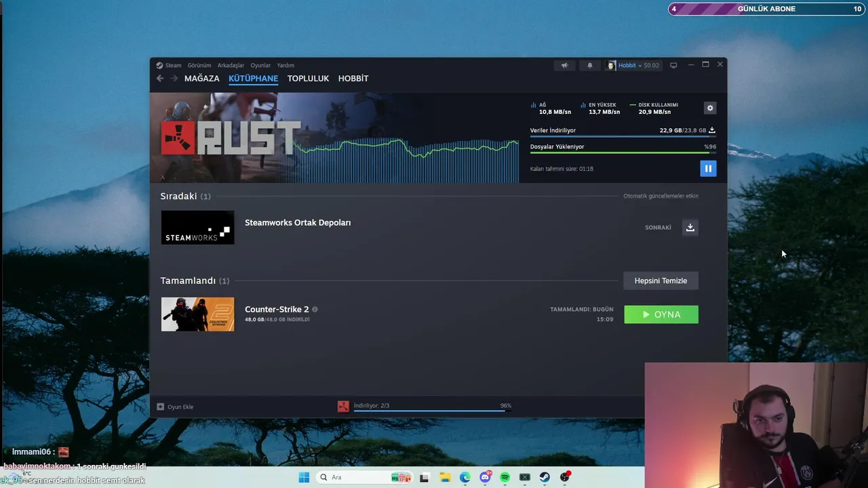Click the $0.02 wallet balance

point(651,65)
